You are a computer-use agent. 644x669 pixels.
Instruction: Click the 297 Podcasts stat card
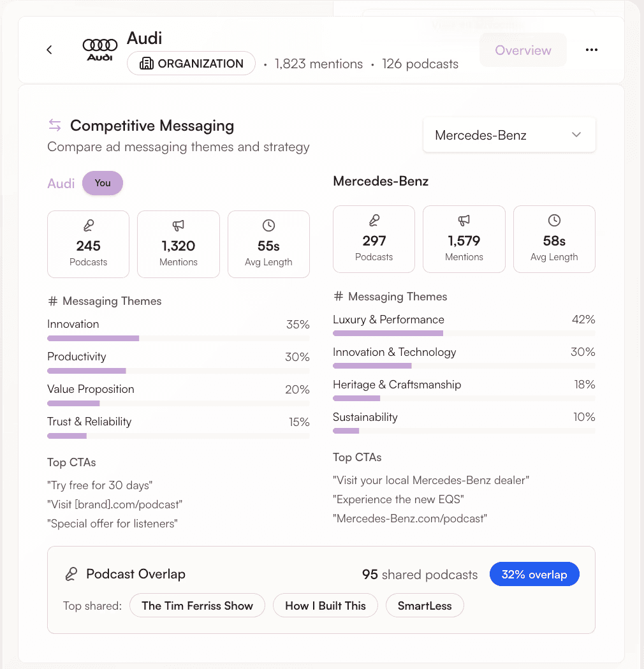point(374,239)
